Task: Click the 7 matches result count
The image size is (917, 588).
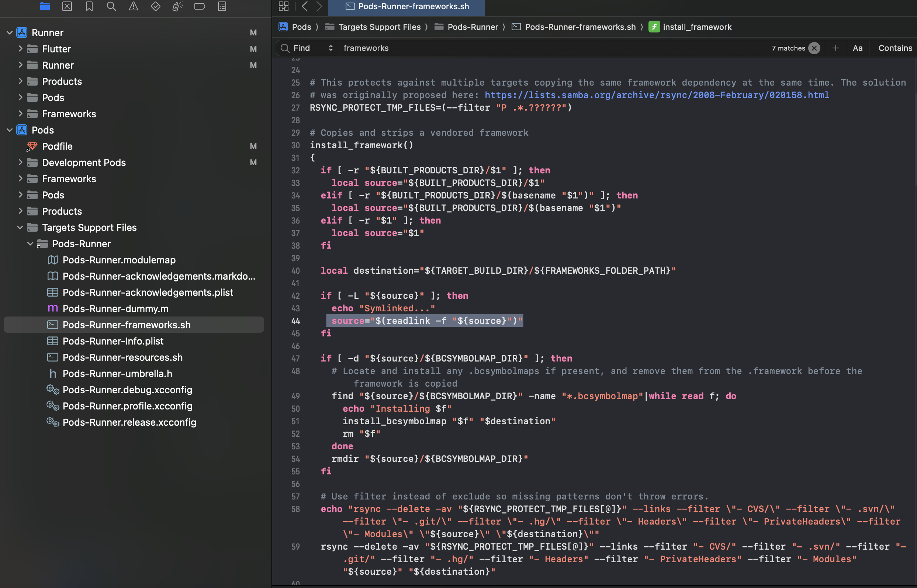Action: [788, 48]
